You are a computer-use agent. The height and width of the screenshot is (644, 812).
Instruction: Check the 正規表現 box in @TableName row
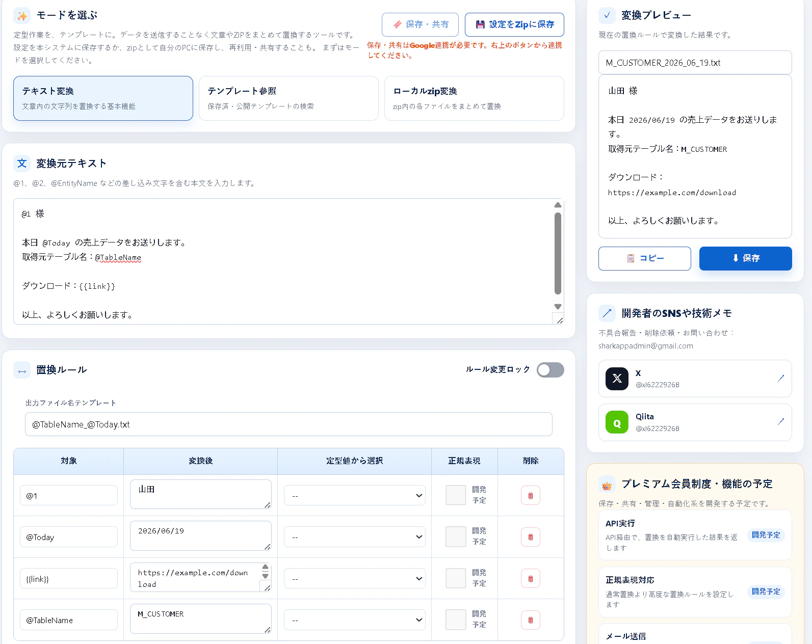456,620
